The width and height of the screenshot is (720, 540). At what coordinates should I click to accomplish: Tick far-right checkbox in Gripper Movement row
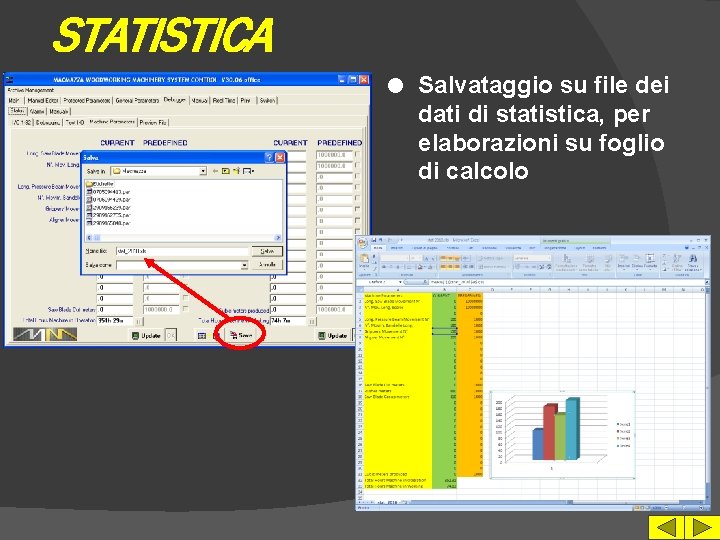click(x=357, y=209)
